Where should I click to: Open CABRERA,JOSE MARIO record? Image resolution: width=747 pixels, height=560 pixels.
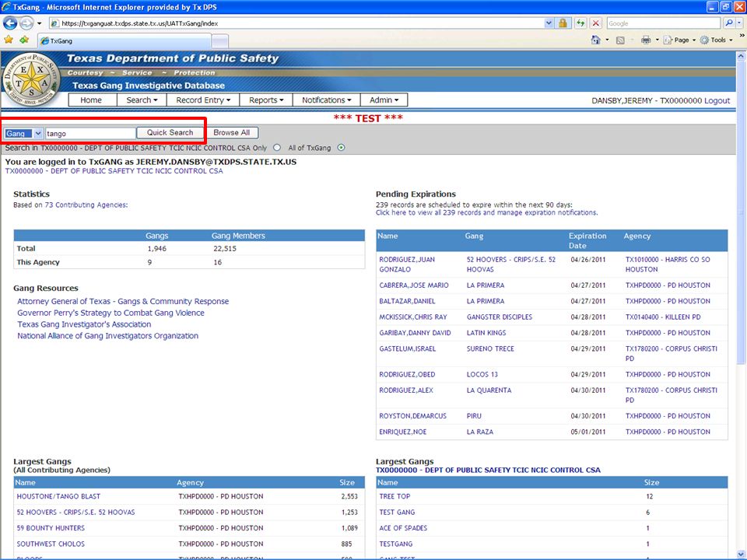click(x=413, y=285)
